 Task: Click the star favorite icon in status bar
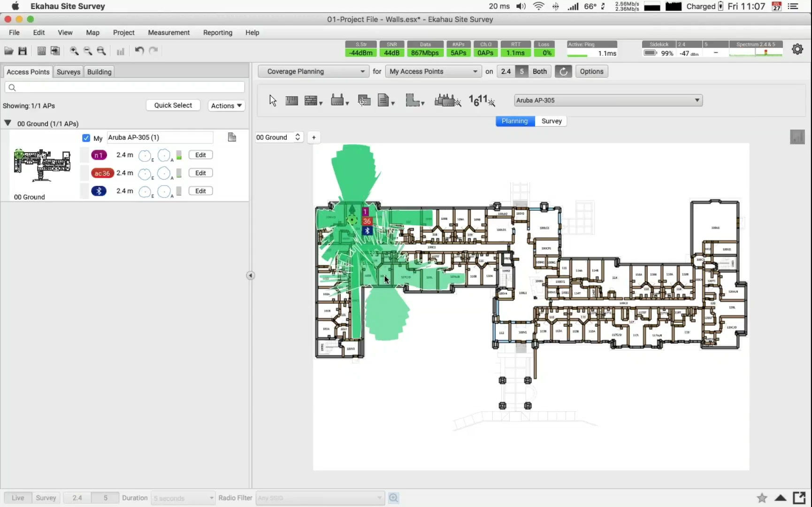[x=762, y=498]
